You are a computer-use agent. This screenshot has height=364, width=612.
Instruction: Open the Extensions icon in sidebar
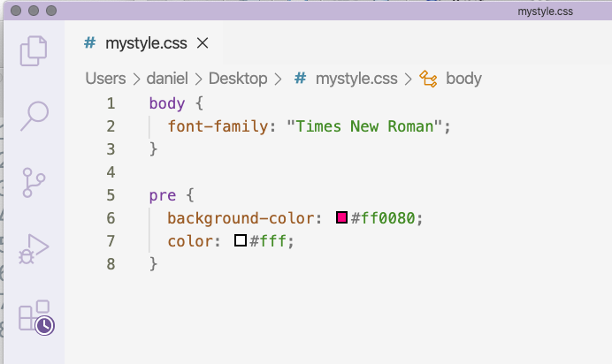[x=36, y=317]
